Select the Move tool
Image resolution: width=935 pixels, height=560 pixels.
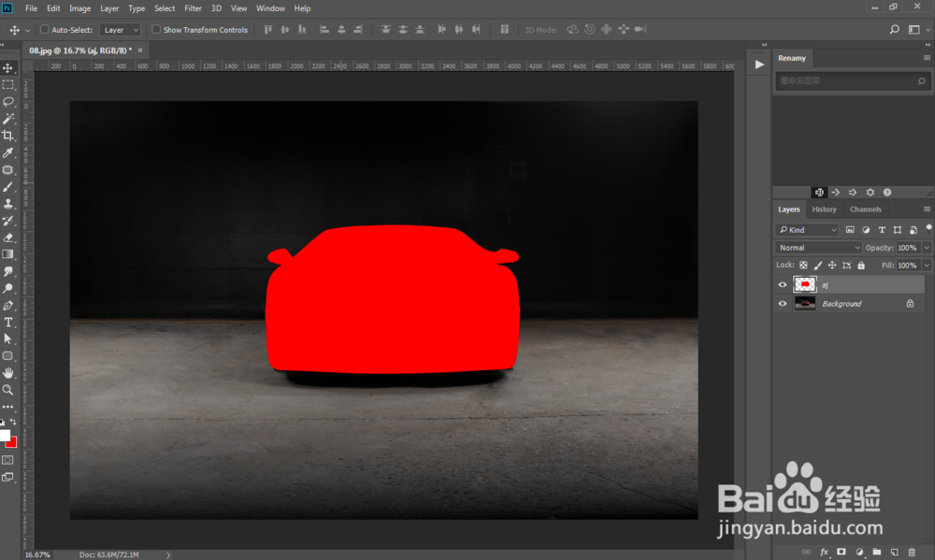[7, 68]
